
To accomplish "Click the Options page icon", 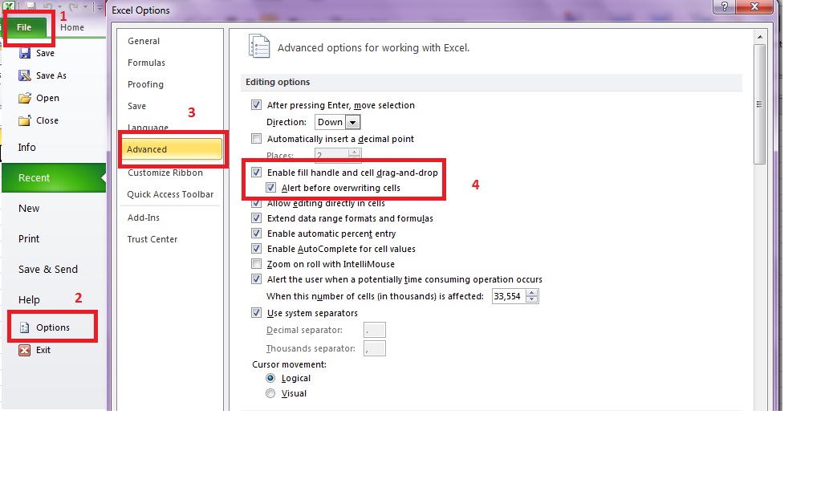I will pos(25,327).
